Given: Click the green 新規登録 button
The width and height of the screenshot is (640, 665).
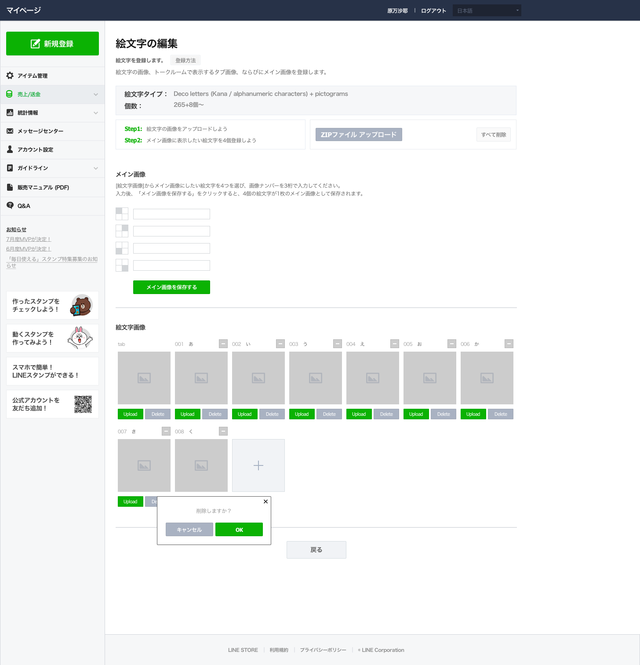Looking at the screenshot, I should pyautogui.click(x=52, y=43).
